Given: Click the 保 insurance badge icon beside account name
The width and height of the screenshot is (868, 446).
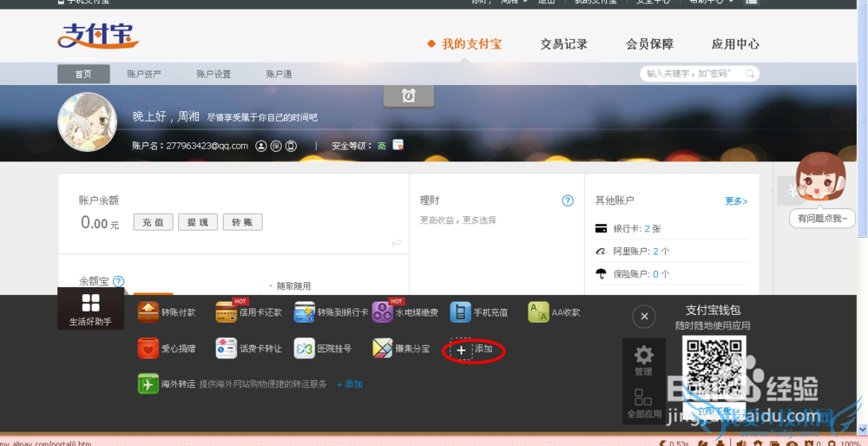Looking at the screenshot, I should (x=276, y=146).
